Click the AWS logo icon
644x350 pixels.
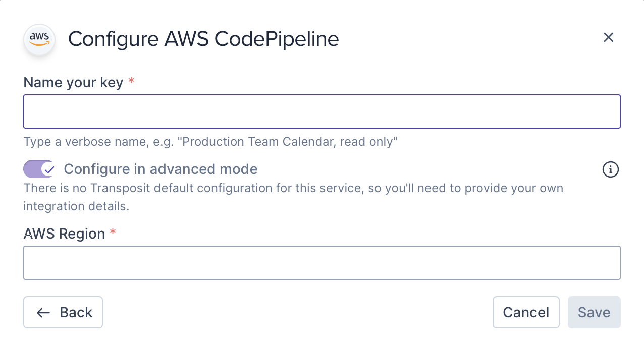(x=39, y=38)
